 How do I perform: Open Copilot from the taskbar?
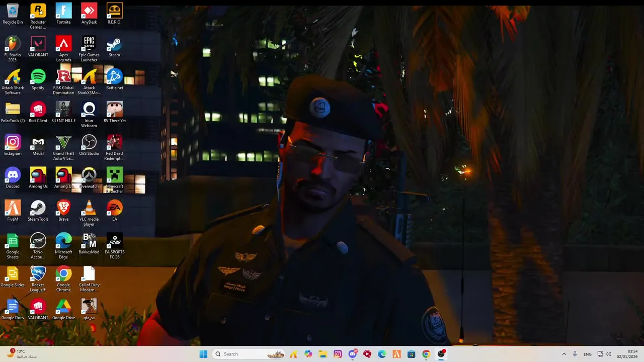[308, 354]
